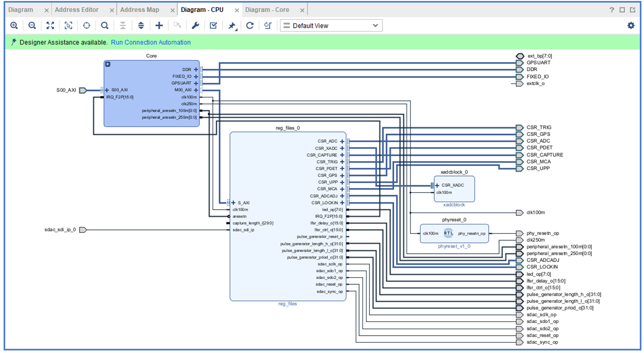Screen dimensions: 644x353
Task: Open diagram settings gear icon
Action: pos(631,26)
